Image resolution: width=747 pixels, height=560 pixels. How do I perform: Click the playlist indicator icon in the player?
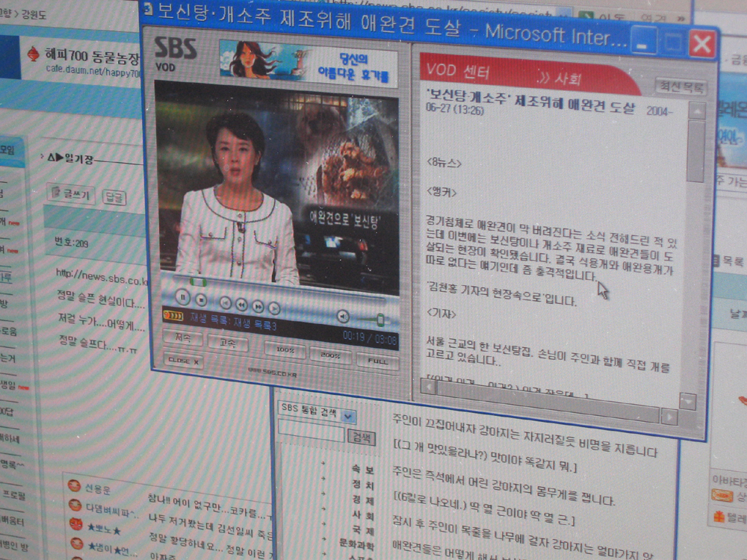point(173,315)
